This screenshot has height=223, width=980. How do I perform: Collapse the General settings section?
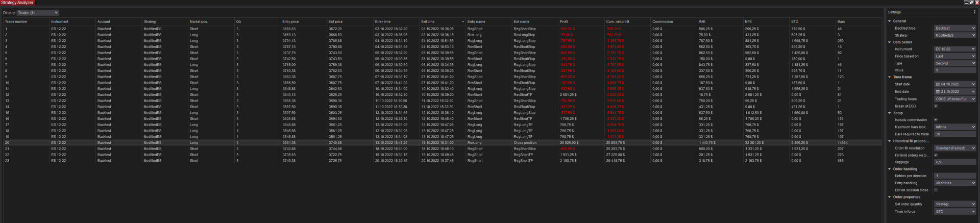click(x=890, y=21)
